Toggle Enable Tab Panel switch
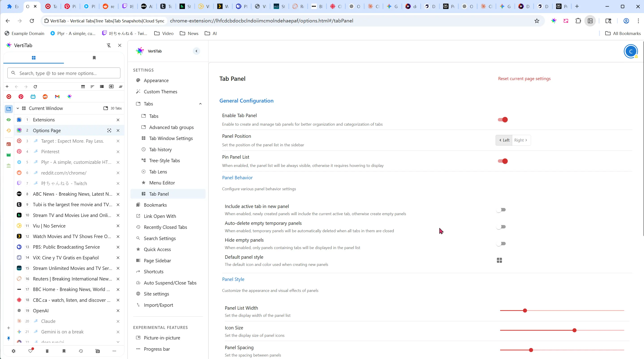The height and width of the screenshot is (359, 644). [503, 120]
